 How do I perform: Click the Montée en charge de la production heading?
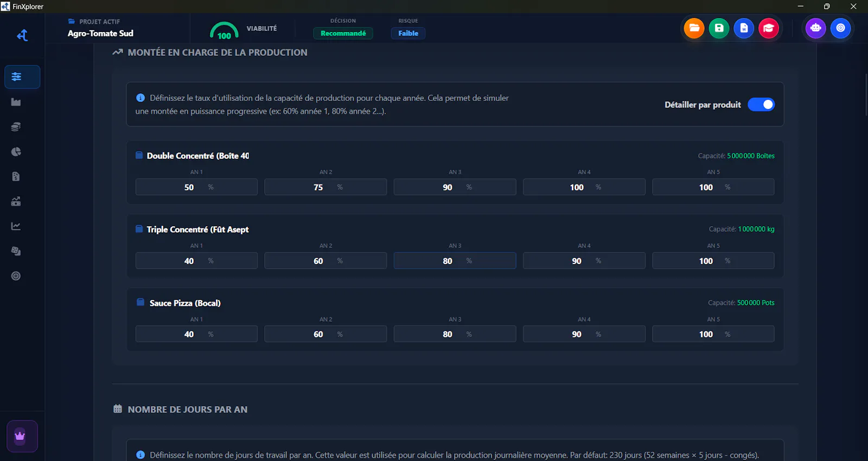(218, 53)
